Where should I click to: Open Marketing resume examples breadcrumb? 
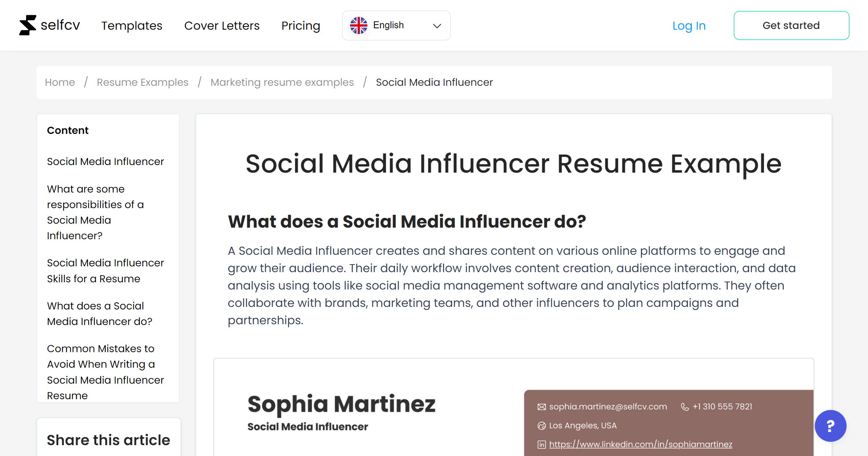click(282, 82)
